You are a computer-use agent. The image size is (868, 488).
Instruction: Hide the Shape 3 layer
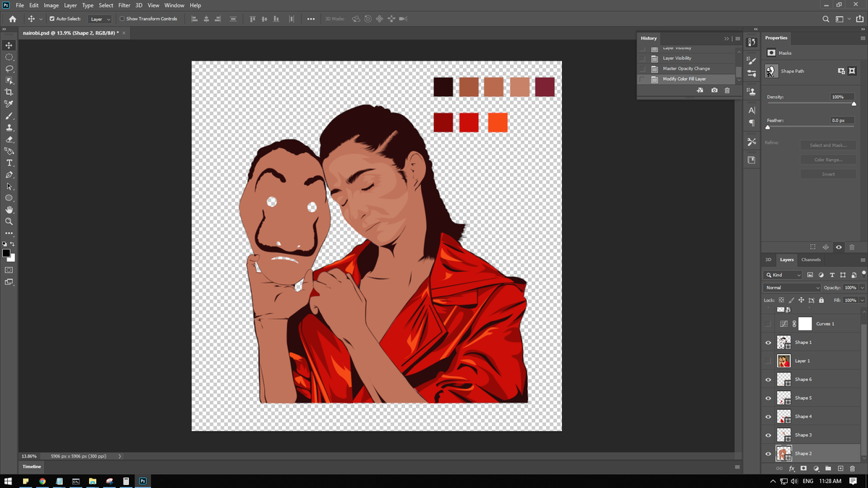point(768,435)
